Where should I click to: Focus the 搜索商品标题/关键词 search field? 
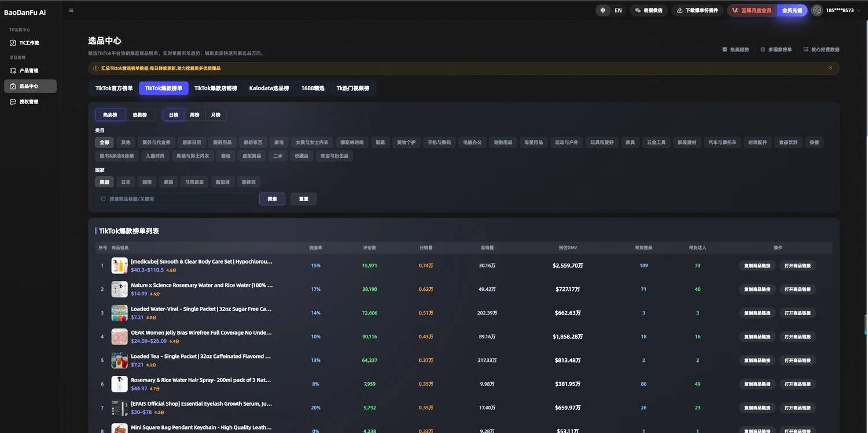(x=175, y=199)
